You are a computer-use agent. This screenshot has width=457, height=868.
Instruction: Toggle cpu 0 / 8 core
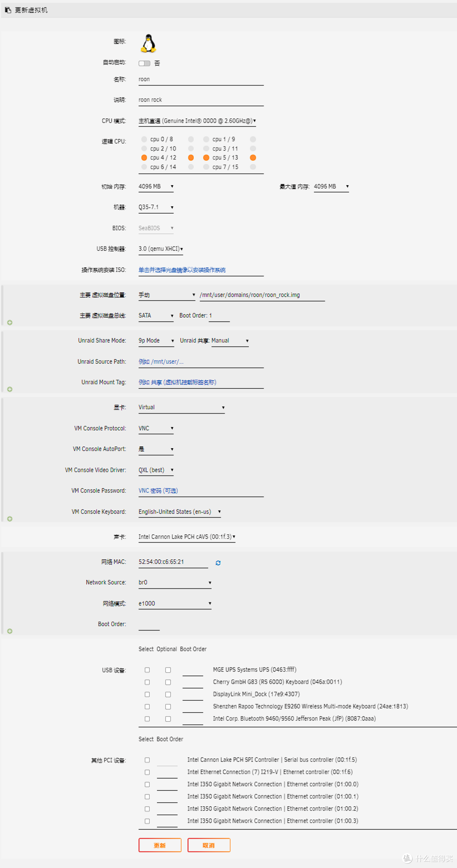pyautogui.click(x=144, y=139)
